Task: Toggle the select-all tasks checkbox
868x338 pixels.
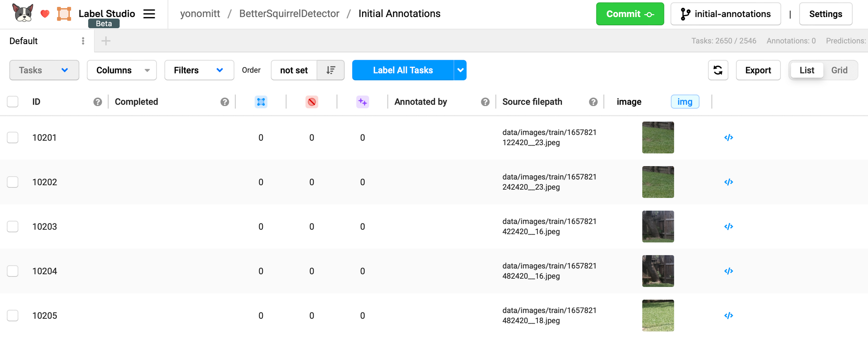Action: pos(13,102)
